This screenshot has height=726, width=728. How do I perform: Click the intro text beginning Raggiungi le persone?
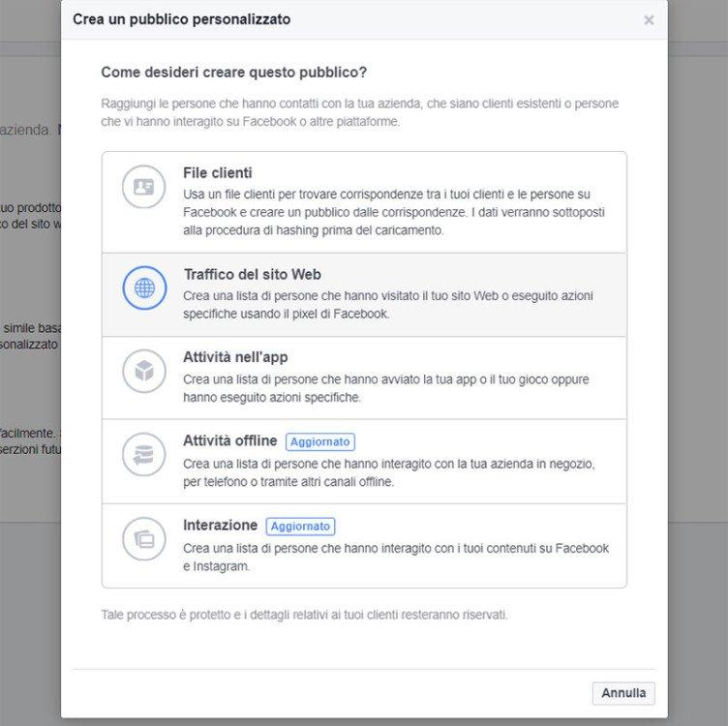(360, 112)
